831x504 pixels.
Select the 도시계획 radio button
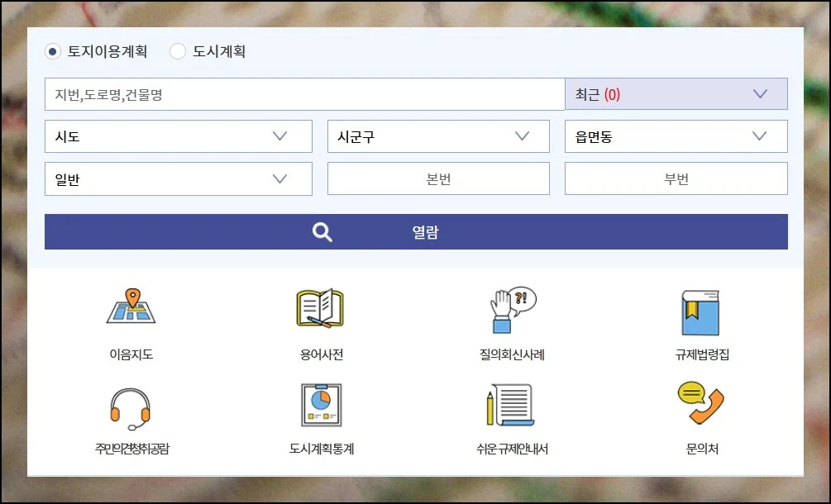tap(178, 51)
